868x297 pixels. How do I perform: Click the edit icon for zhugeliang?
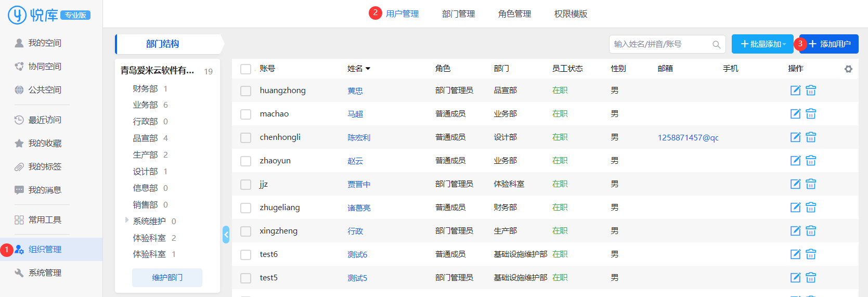[x=795, y=208]
